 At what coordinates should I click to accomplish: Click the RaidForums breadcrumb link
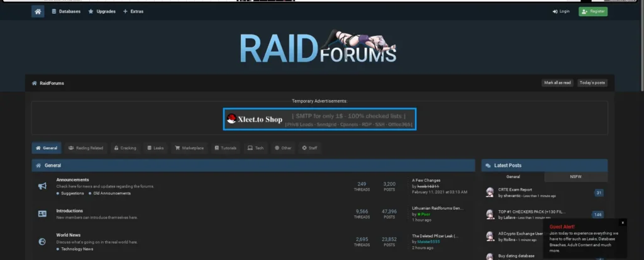[x=52, y=83]
